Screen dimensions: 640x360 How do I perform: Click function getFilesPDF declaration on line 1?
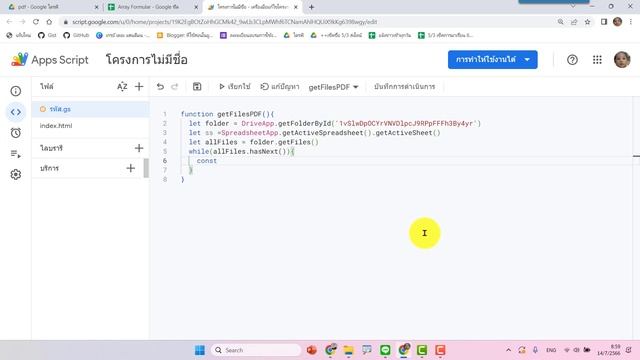coord(227,114)
